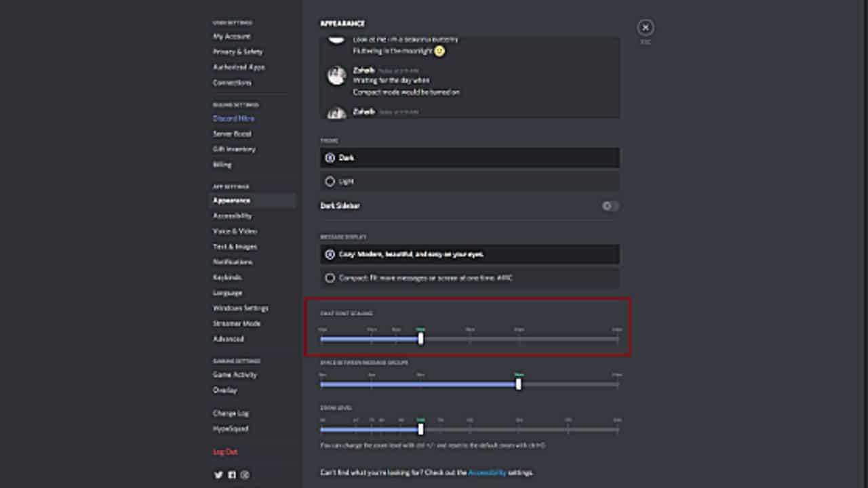
Task: Toggle the Dark Sidebar switch
Action: click(610, 205)
